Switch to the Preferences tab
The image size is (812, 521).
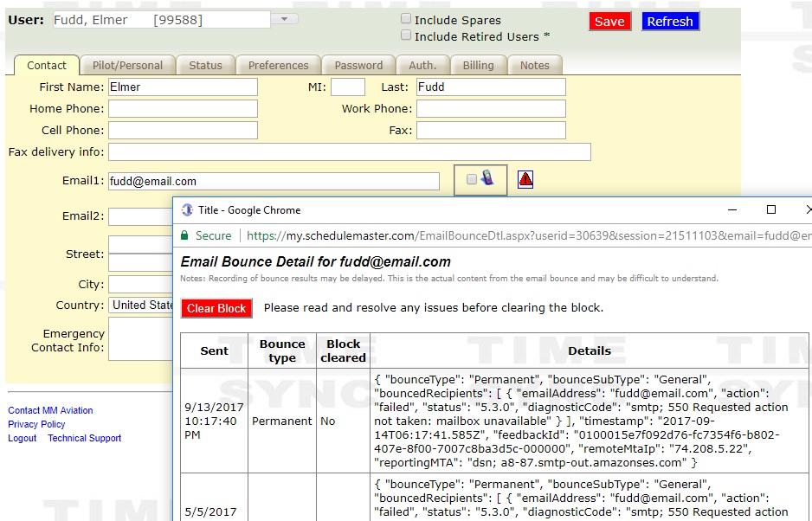(x=279, y=65)
